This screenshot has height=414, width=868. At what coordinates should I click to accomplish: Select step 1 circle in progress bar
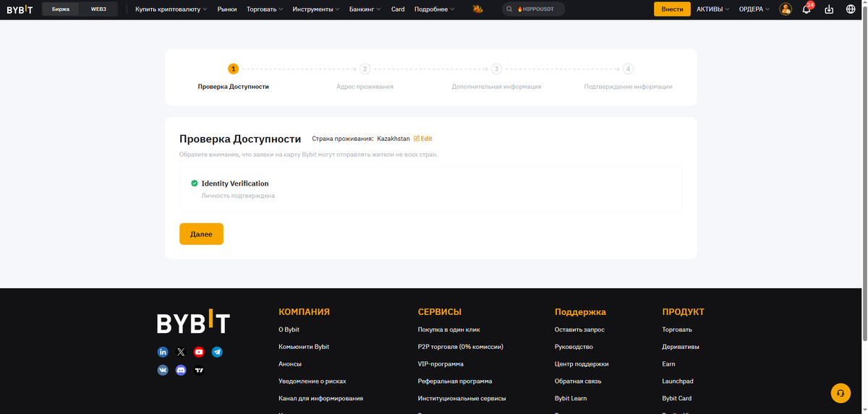pyautogui.click(x=233, y=69)
